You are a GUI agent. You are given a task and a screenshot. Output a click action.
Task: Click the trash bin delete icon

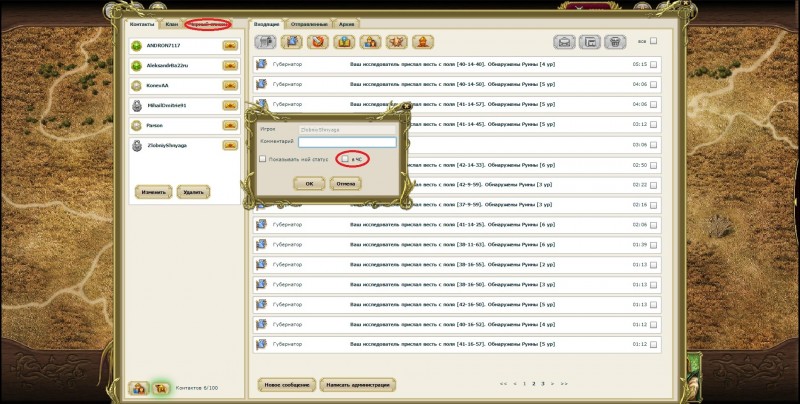click(615, 42)
